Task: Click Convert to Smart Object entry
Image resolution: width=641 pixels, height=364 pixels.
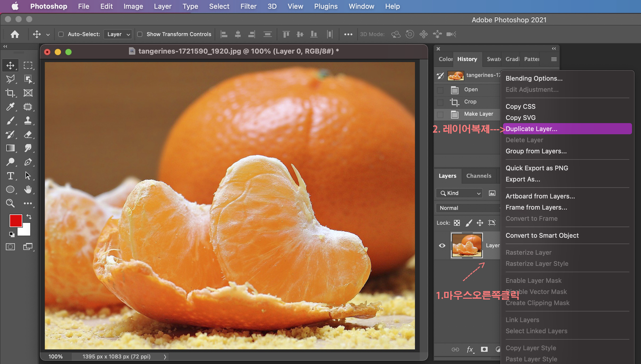Action: coord(542,235)
